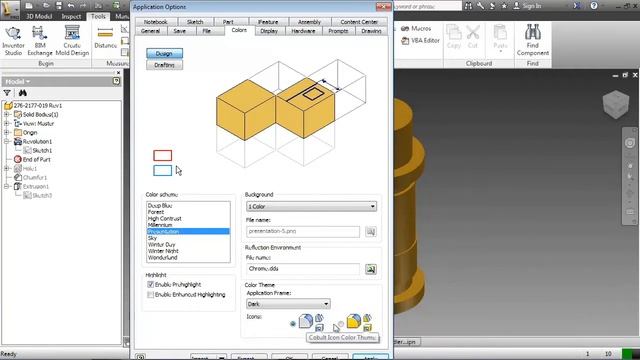Collapse the Extrusion1 node
Viewport: 640px width, 360px height.
point(7,187)
